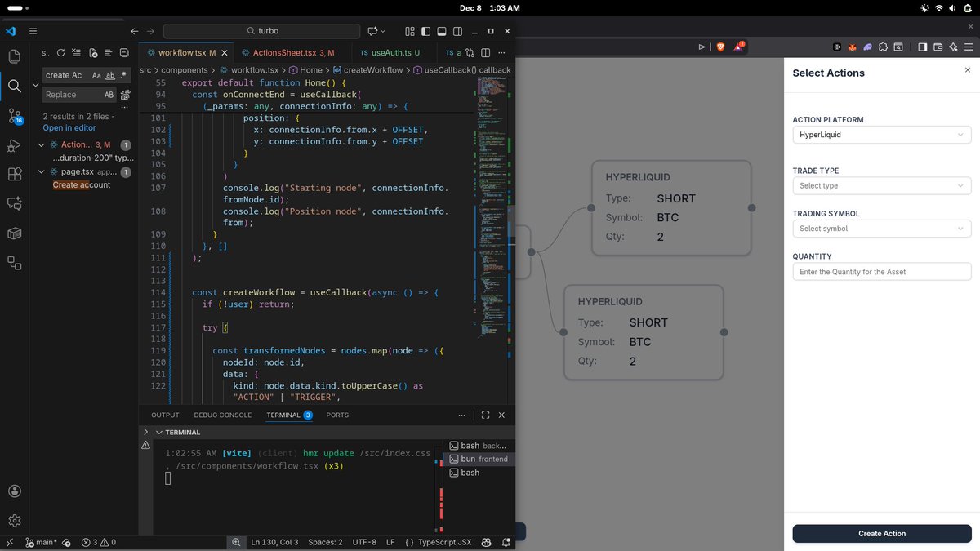This screenshot has height=551, width=980.
Task: Open the browser main hamburger menu
Action: [967, 47]
